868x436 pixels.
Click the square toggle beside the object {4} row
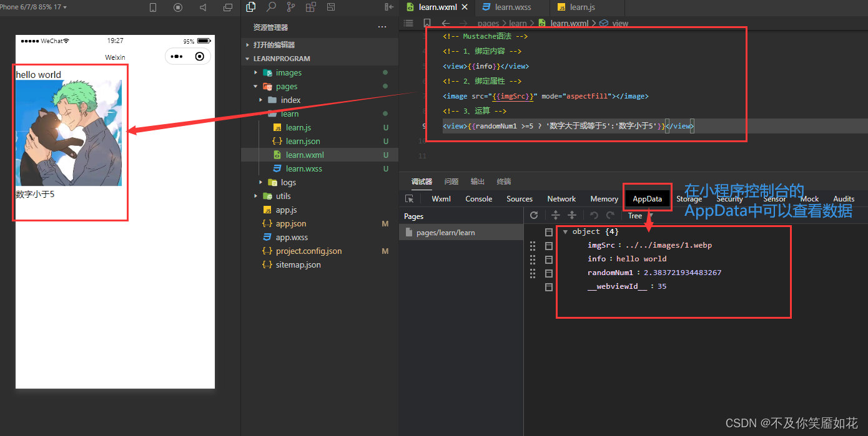(x=549, y=232)
